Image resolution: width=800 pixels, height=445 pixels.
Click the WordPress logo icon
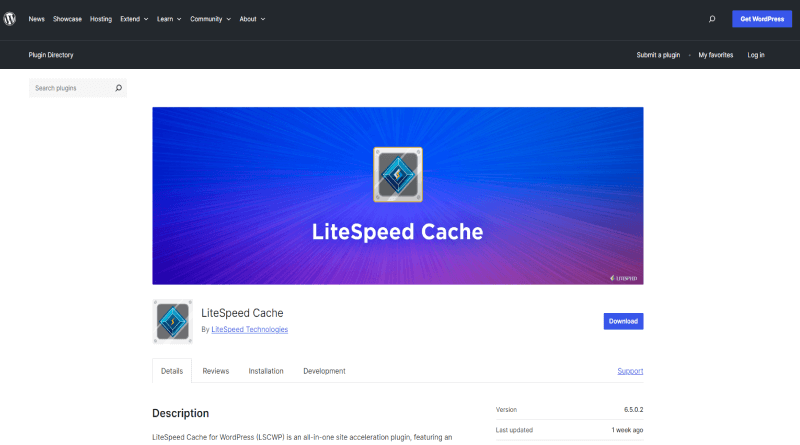(x=10, y=19)
